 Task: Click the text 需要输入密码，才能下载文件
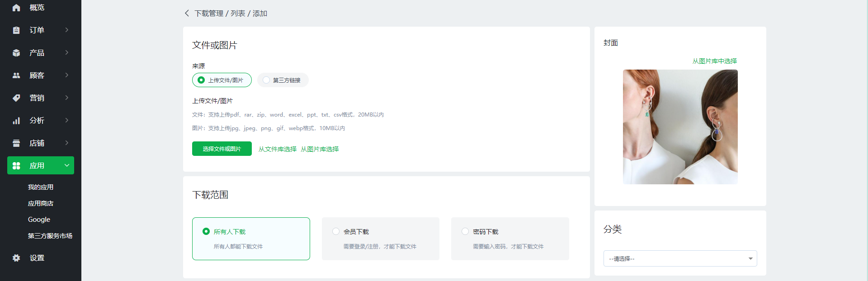tap(508, 247)
